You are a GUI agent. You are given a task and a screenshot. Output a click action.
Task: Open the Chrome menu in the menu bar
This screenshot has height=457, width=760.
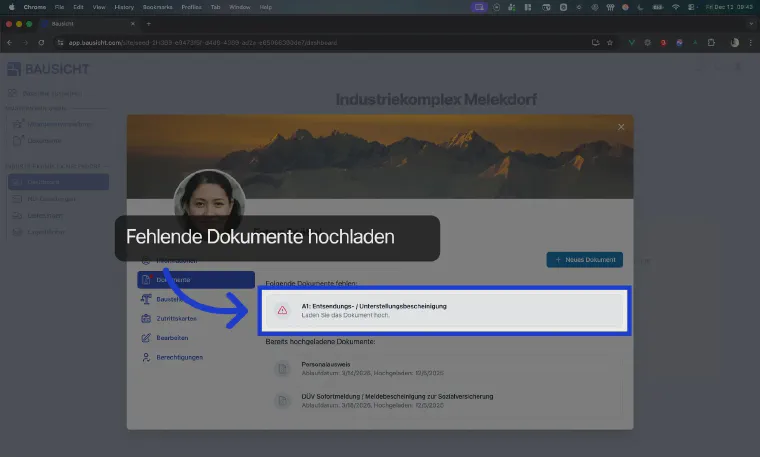point(35,7)
